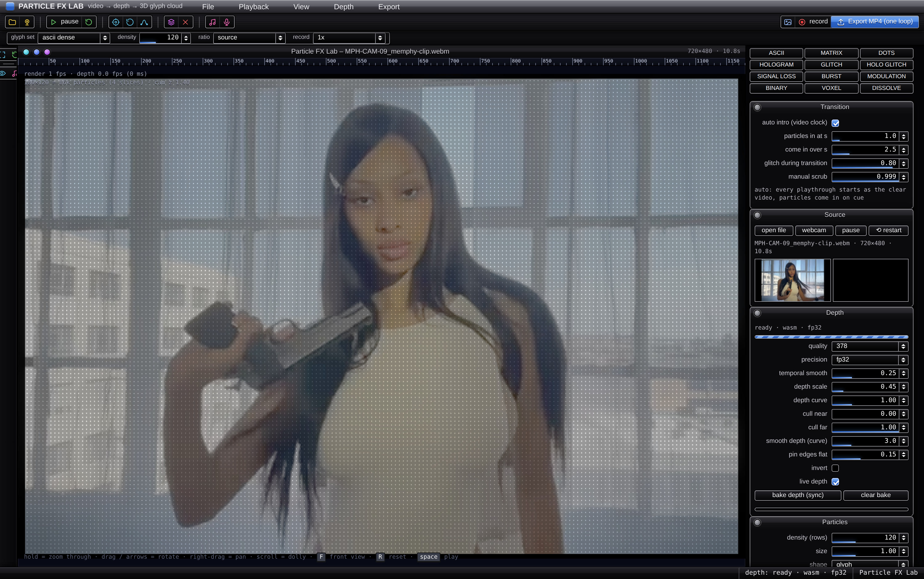
Task: Click the blue dot on the viewport title bar
Action: [x=37, y=52]
